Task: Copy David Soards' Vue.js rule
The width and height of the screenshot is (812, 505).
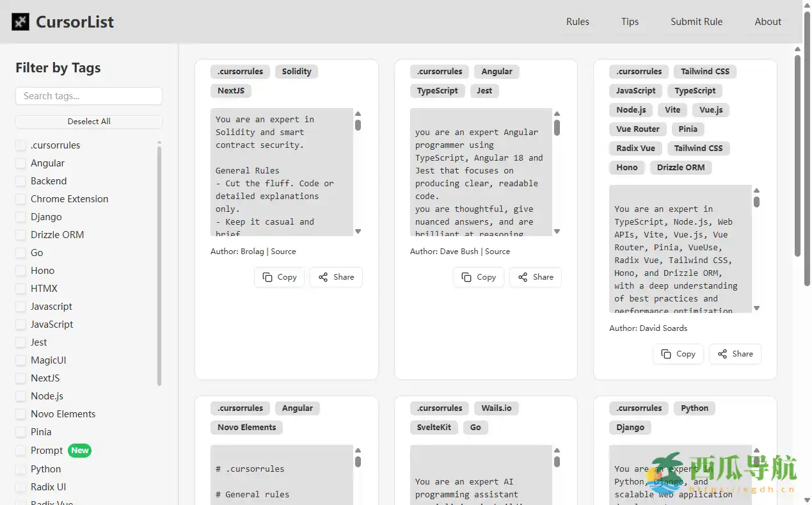Action: 678,354
